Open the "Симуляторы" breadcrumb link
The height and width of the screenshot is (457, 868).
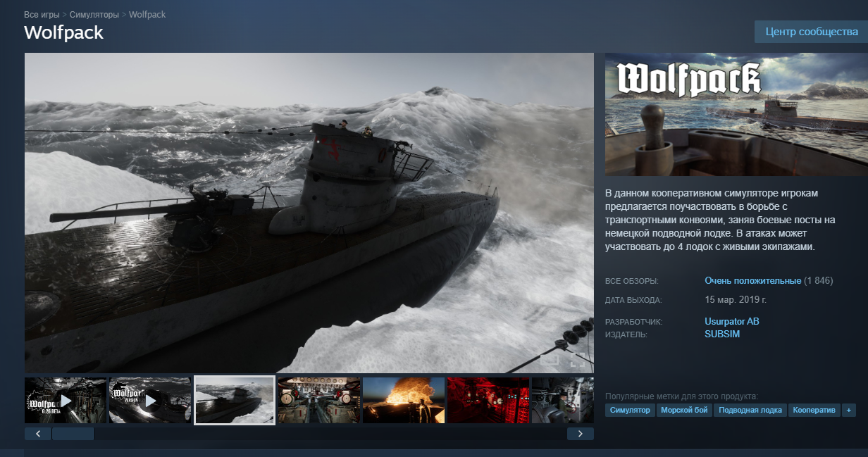94,14
